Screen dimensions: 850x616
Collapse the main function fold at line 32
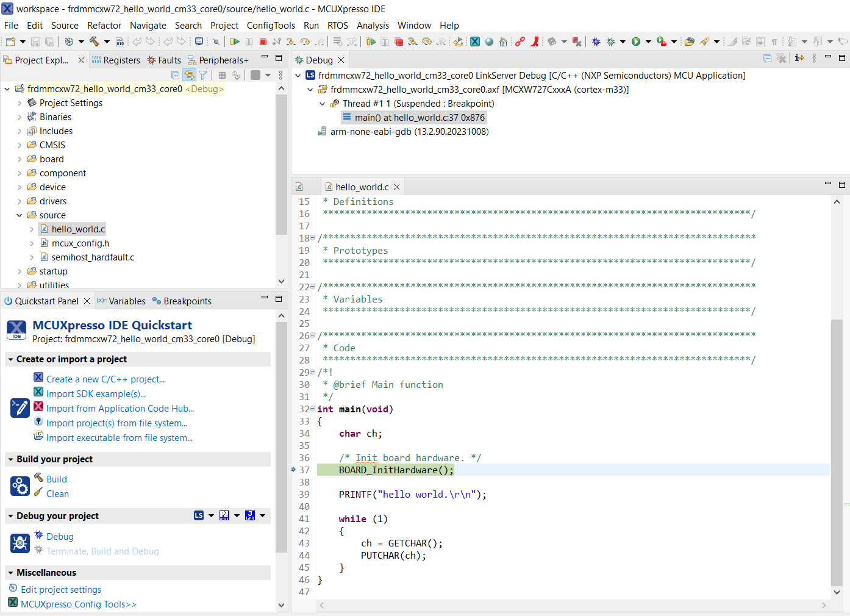click(x=313, y=409)
